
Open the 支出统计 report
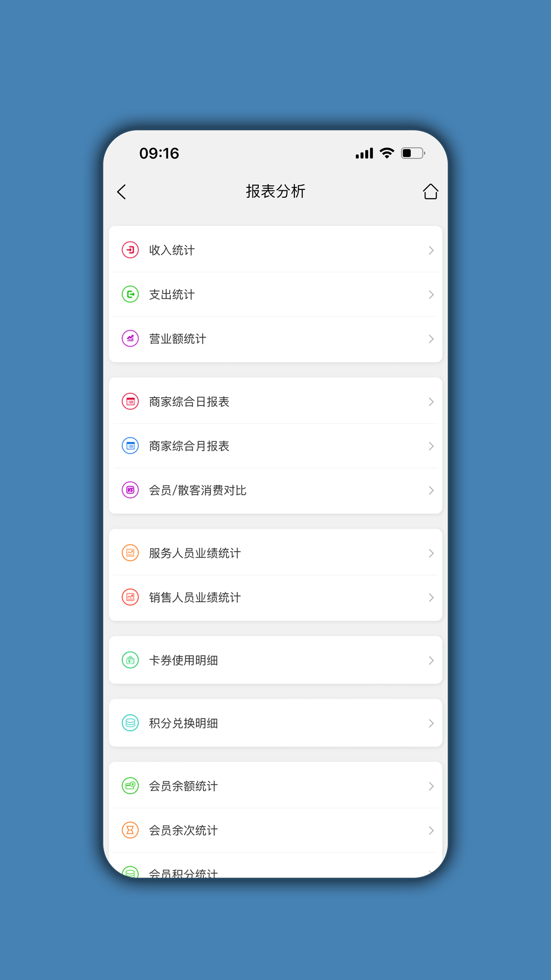click(275, 295)
